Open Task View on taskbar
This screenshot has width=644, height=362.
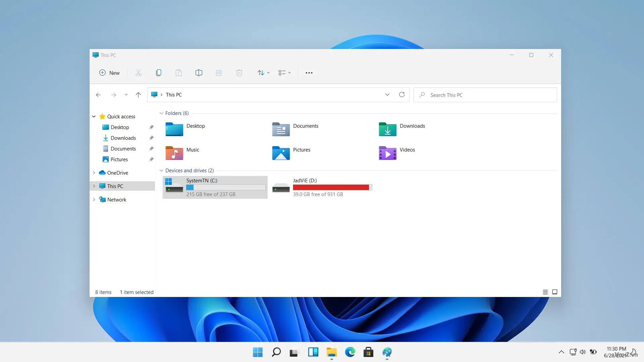pyautogui.click(x=294, y=352)
